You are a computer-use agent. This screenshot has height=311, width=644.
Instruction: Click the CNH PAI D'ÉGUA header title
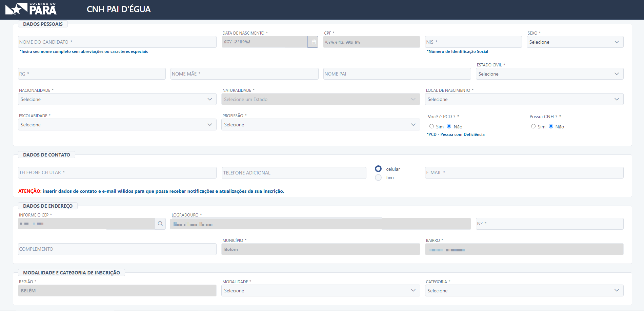pos(119,9)
